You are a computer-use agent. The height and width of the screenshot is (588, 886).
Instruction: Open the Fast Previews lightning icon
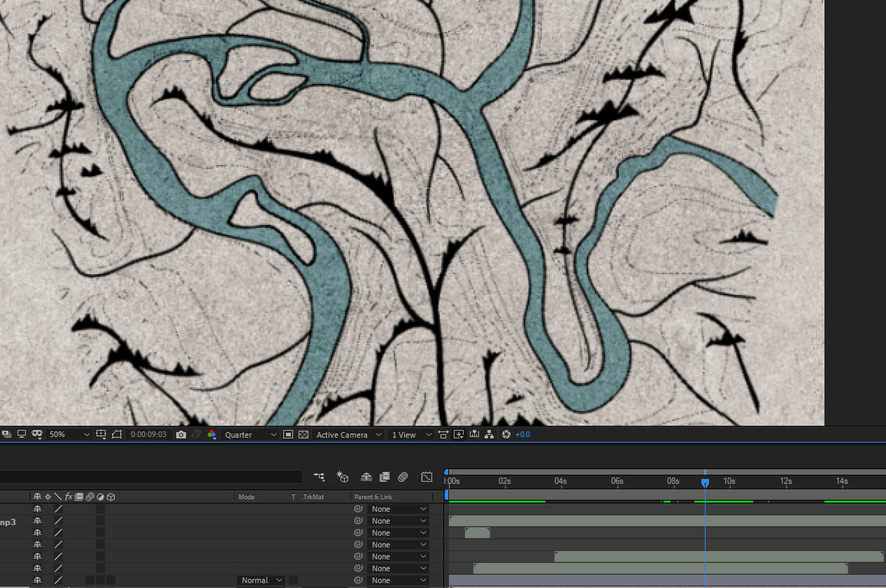[459, 434]
